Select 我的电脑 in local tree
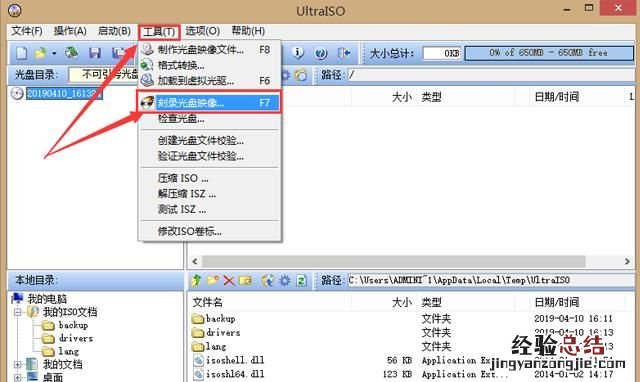The width and height of the screenshot is (640, 382). coord(47,299)
